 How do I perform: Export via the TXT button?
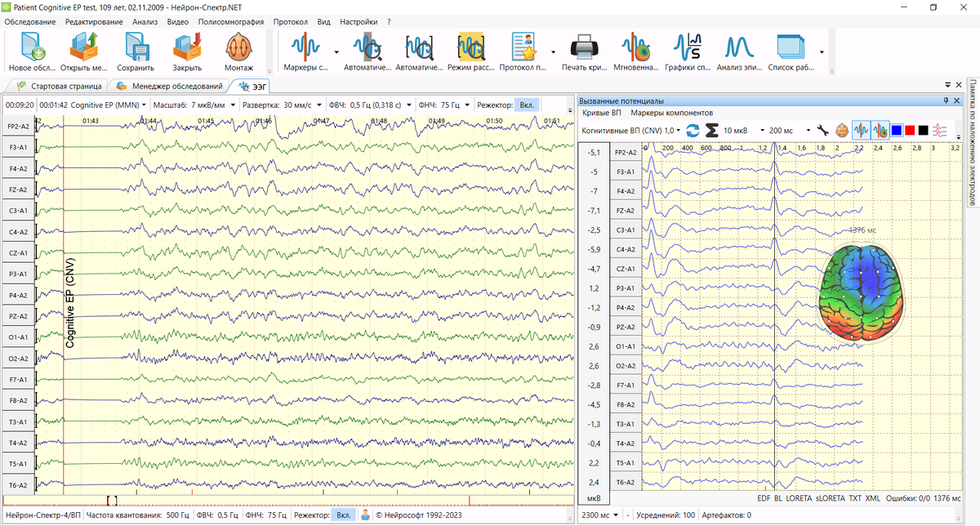click(855, 497)
